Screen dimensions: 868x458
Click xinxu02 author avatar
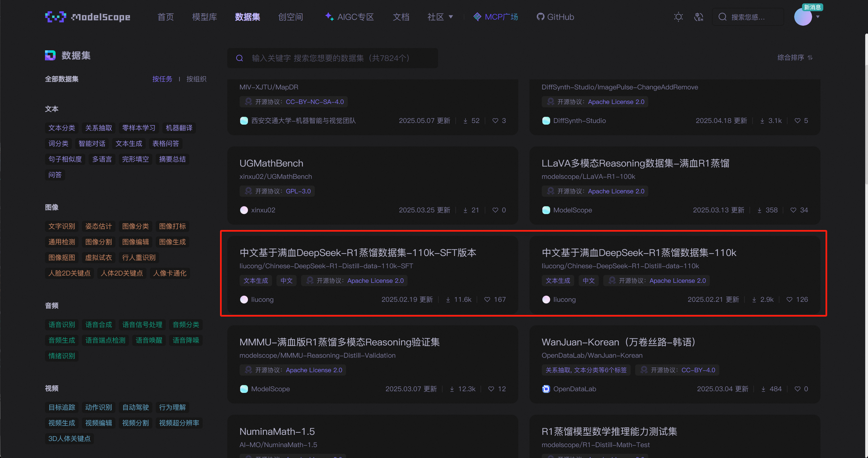(243, 210)
